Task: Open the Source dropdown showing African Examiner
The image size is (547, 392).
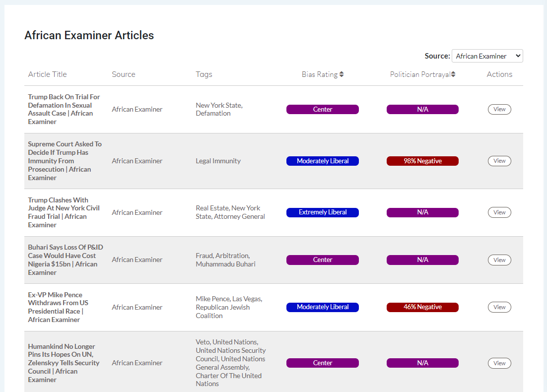Action: [487, 56]
